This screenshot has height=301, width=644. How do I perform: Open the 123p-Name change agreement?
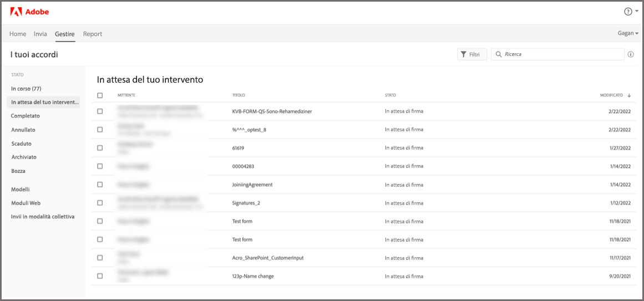coord(253,277)
